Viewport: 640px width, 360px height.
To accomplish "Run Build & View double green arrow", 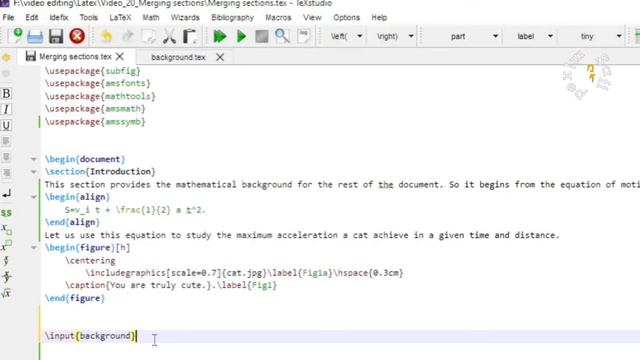I will (220, 36).
